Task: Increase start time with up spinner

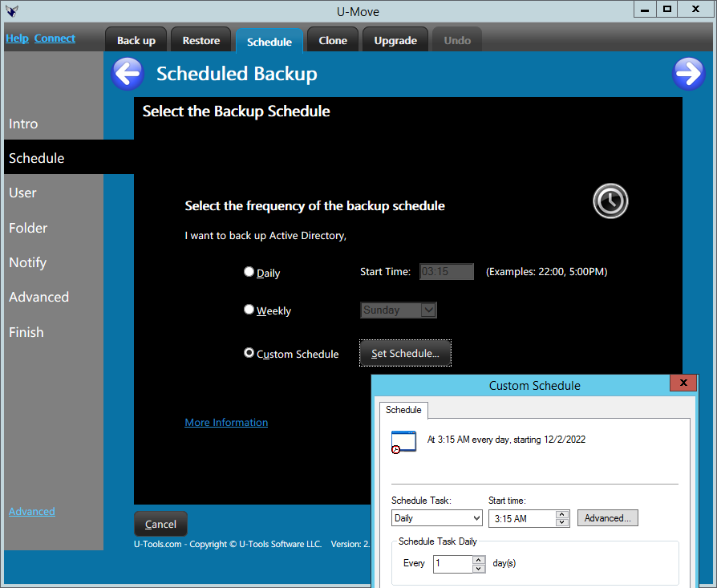Action: click(x=562, y=514)
